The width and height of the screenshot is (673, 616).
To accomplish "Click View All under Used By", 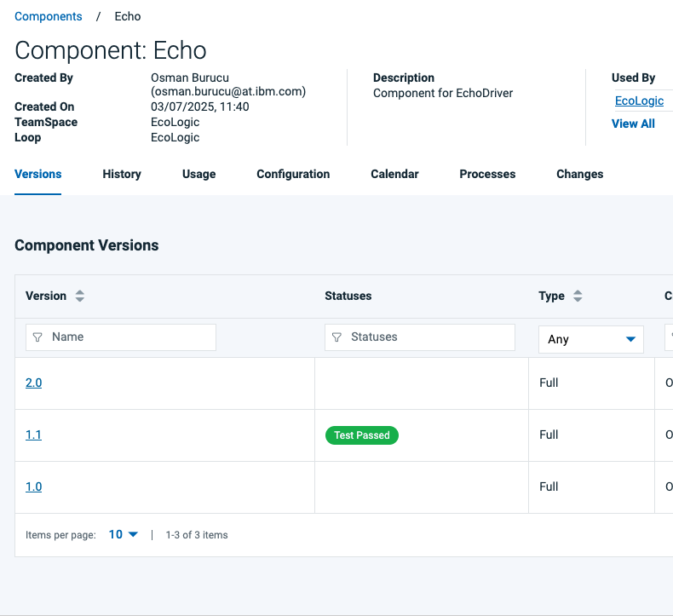I will (x=633, y=124).
